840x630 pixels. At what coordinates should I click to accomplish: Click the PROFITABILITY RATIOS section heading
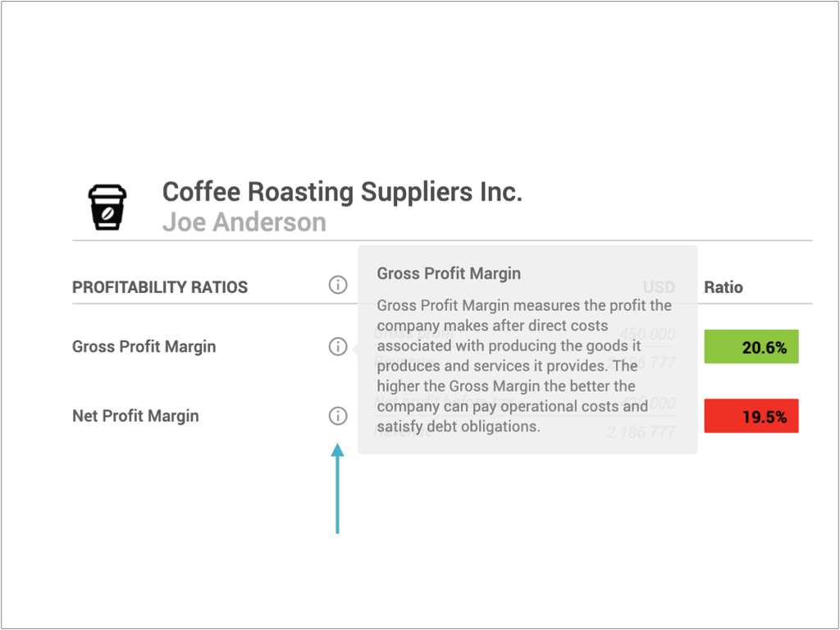[x=160, y=287]
